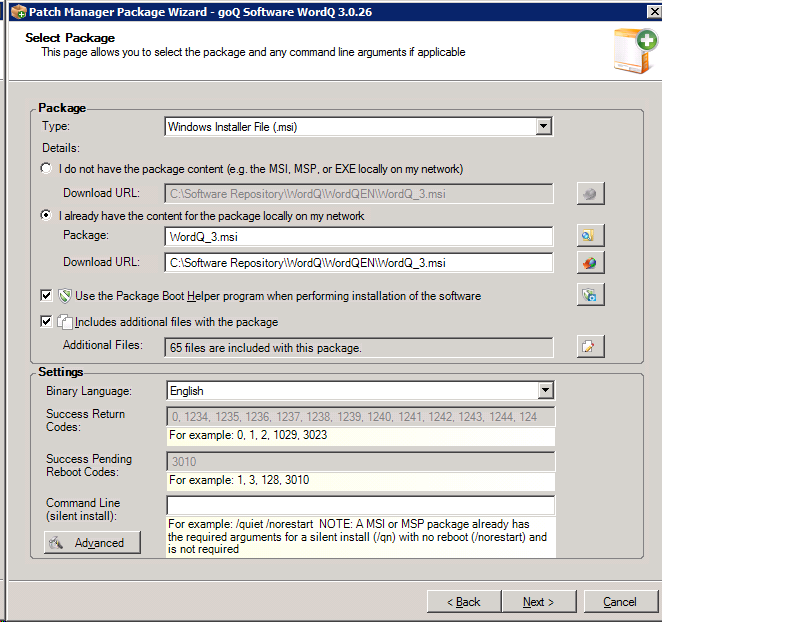800x622 pixels.
Task: Open the package Type dropdown
Action: pos(544,127)
